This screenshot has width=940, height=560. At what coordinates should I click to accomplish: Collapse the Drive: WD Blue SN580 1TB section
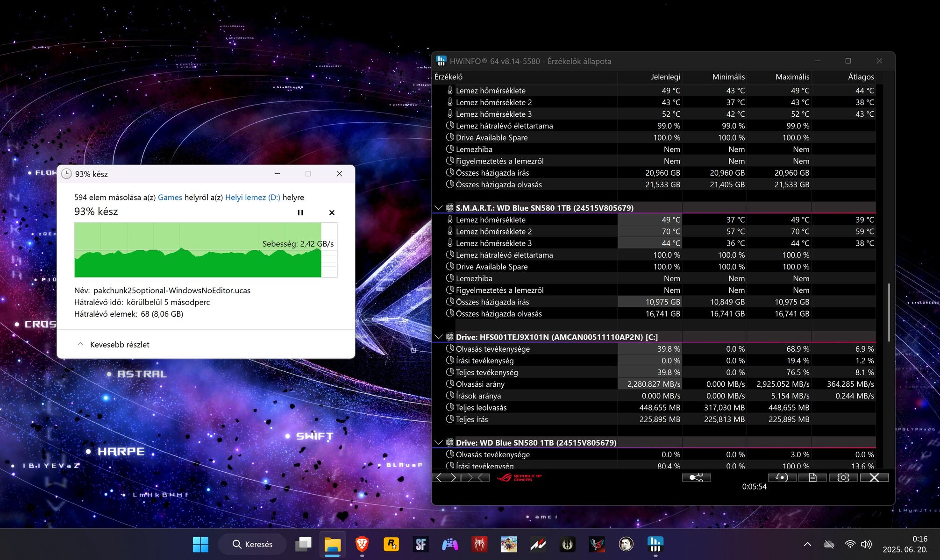point(438,442)
